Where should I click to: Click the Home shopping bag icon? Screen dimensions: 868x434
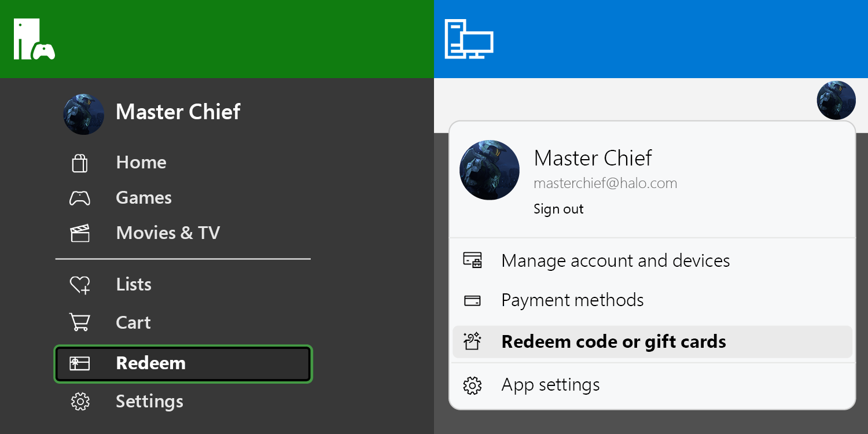(79, 163)
